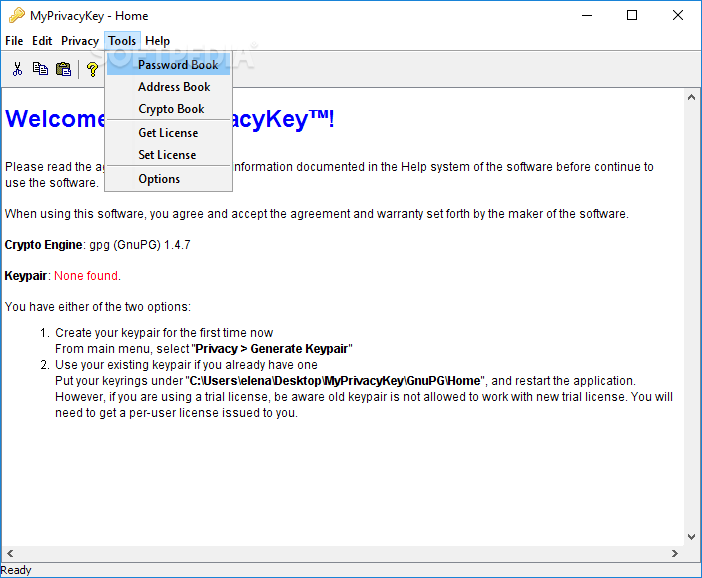The image size is (702, 578).
Task: Open Options from the Tools menu
Action: 168,179
